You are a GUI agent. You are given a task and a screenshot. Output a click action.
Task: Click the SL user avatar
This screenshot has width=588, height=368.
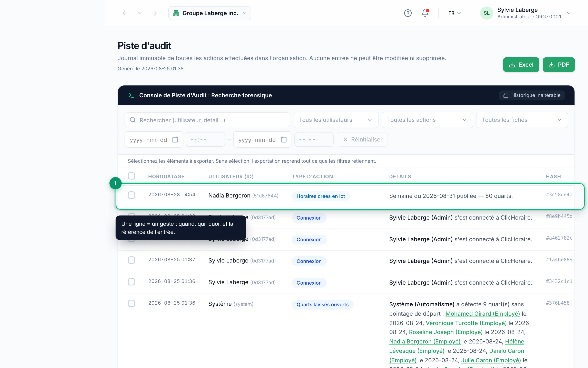[x=487, y=13]
